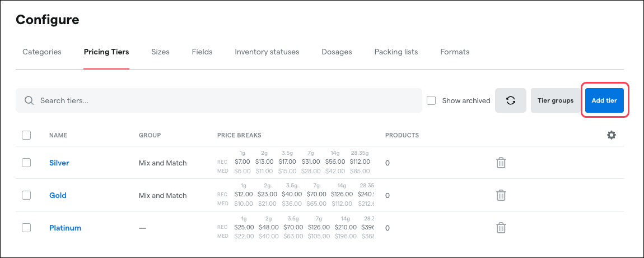Viewport: 644px width, 258px height.
Task: Tick the Platinum row checkbox
Action: (x=26, y=228)
